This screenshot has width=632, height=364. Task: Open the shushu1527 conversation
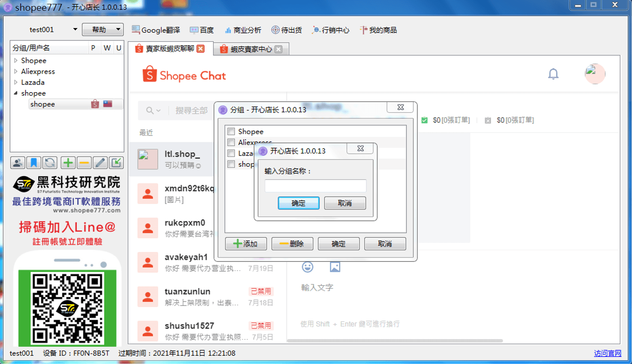[x=207, y=331]
